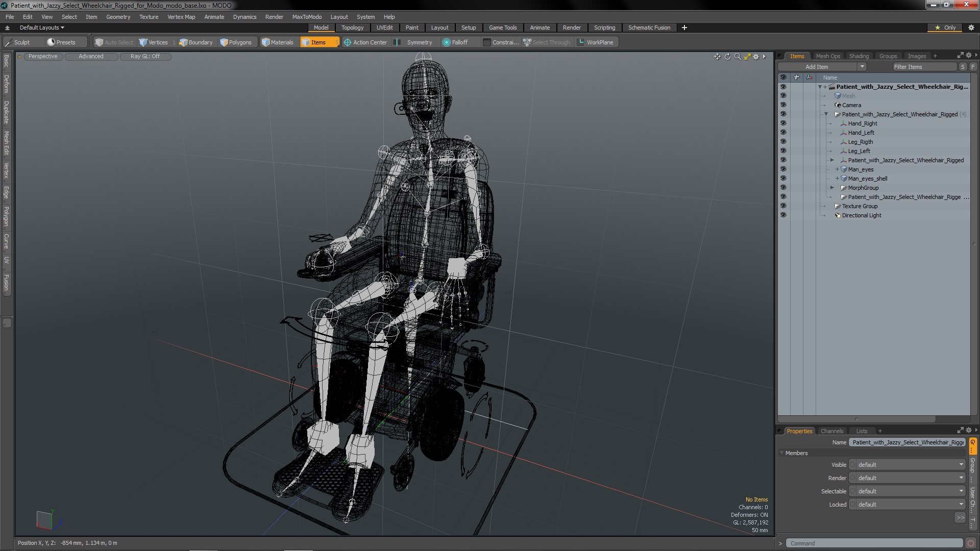Toggle visibility of Directional Light
Image resolution: width=980 pixels, height=551 pixels.
tap(783, 215)
